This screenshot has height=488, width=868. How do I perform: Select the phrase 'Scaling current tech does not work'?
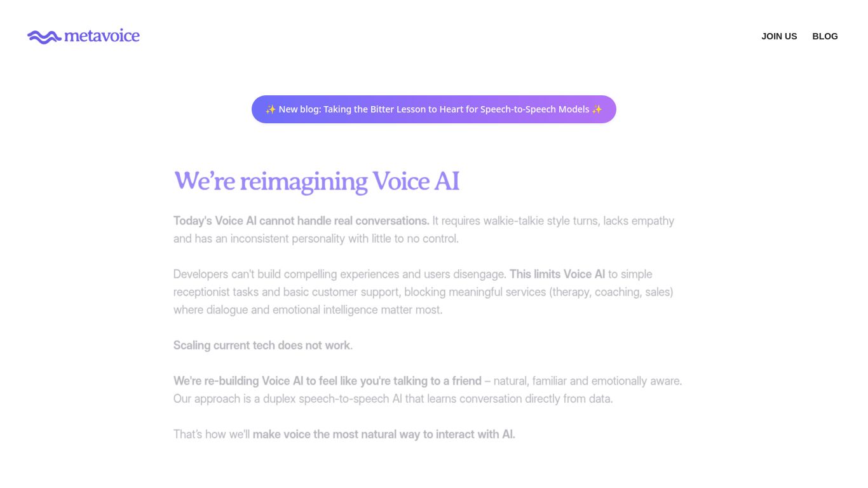(262, 345)
